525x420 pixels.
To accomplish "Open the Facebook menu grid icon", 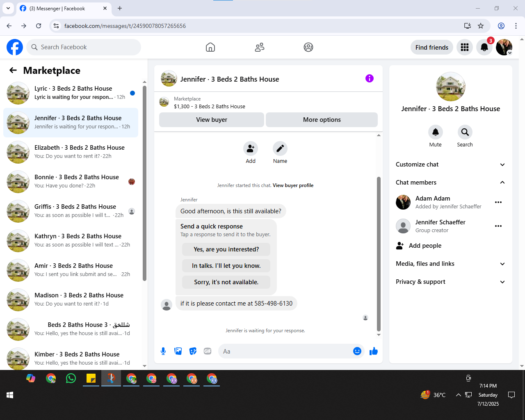I will [465, 47].
